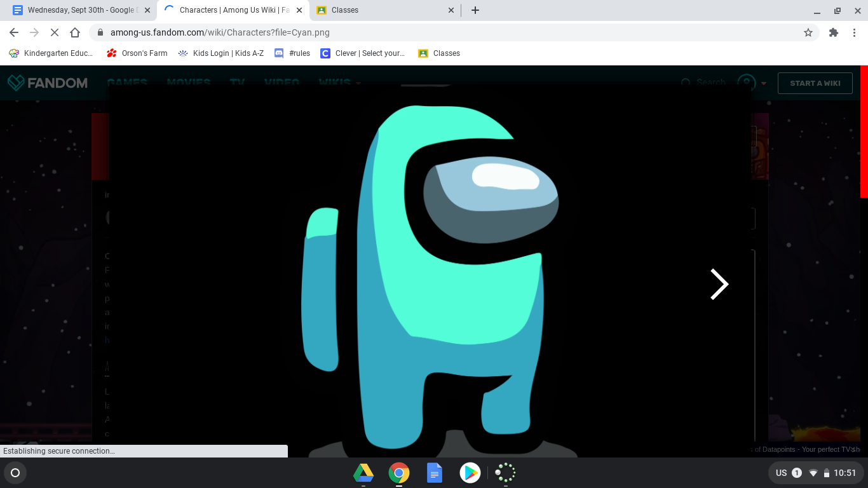Open Google Docs from shelf
The height and width of the screenshot is (488, 868).
coord(435,473)
